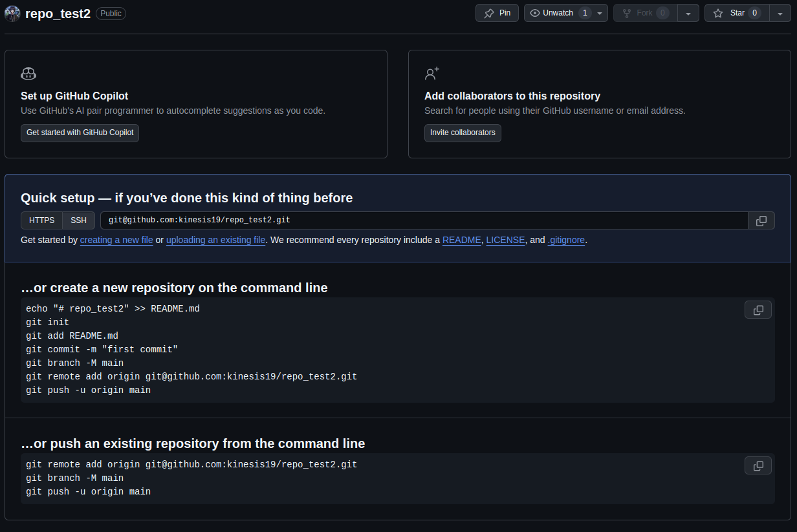The height and width of the screenshot is (532, 797).
Task: Copy the create new repository commands
Action: 758,310
